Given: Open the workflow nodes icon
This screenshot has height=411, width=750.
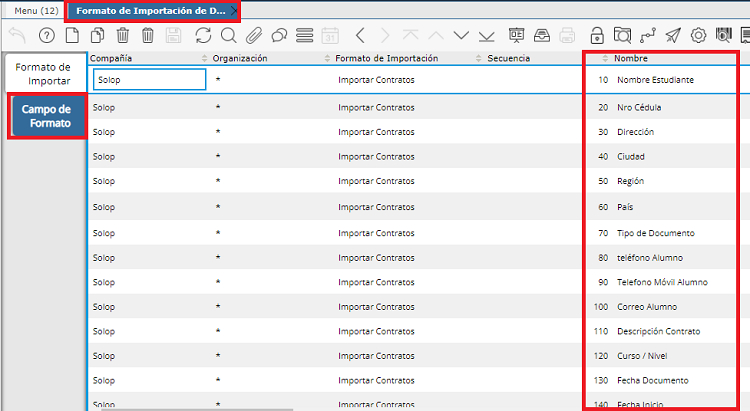Looking at the screenshot, I should [x=648, y=36].
